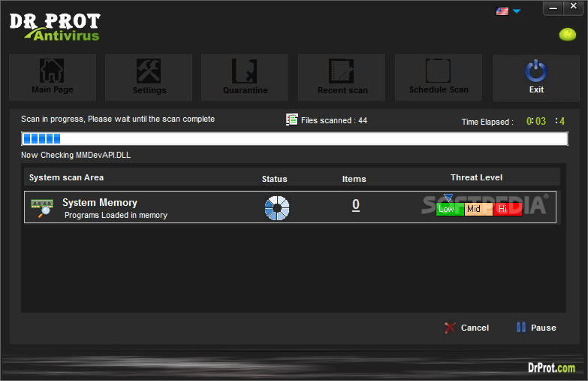Image resolution: width=588 pixels, height=381 pixels.
Task: Click the DR PROT Antivirus logo
Action: pos(55,26)
